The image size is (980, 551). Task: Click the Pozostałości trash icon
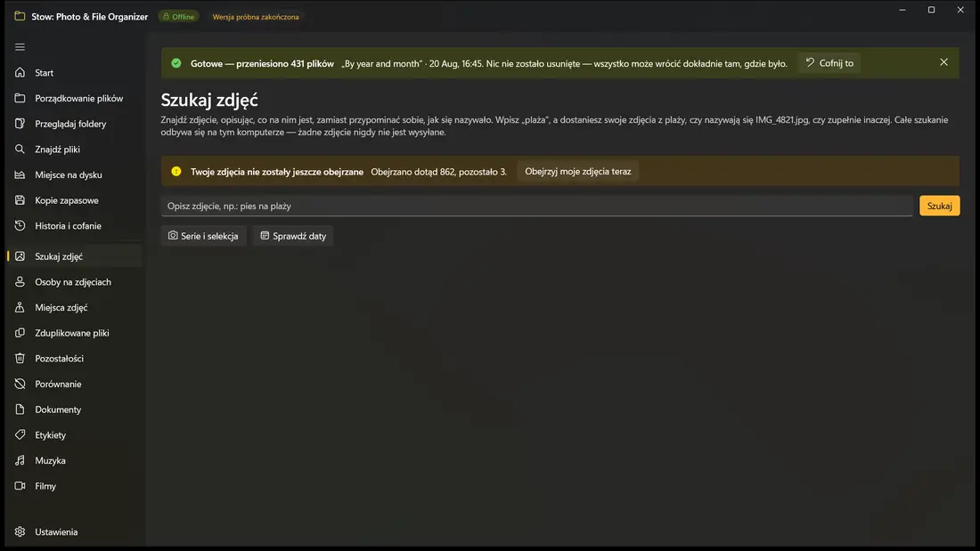20,359
